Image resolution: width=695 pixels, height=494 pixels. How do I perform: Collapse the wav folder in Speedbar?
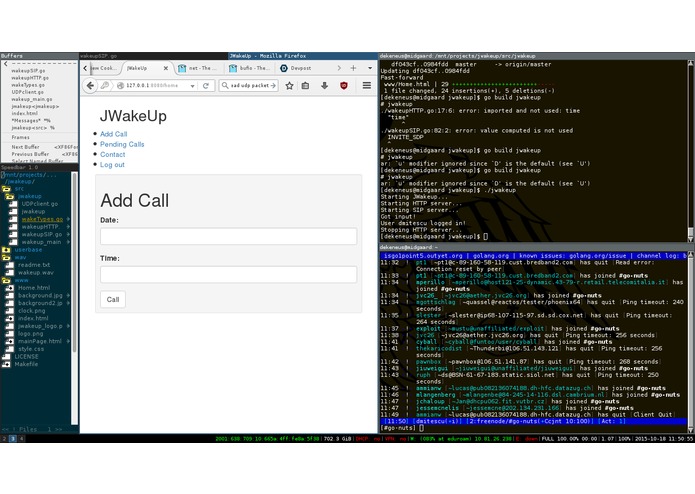[6, 257]
